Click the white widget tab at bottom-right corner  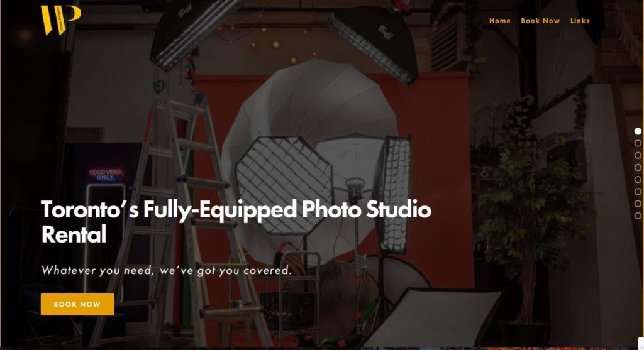pyautogui.click(x=641, y=342)
